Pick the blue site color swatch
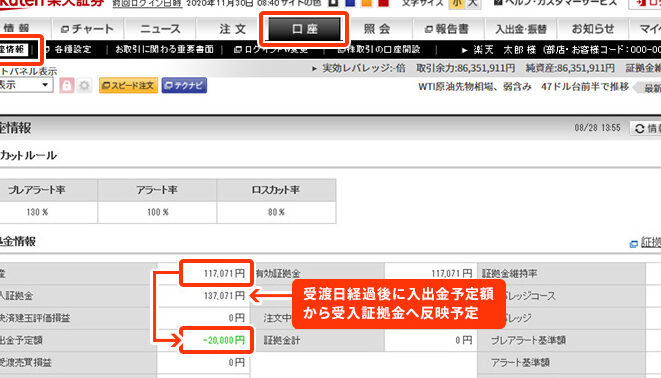Screen dimensions: 661x378 coord(350,3)
